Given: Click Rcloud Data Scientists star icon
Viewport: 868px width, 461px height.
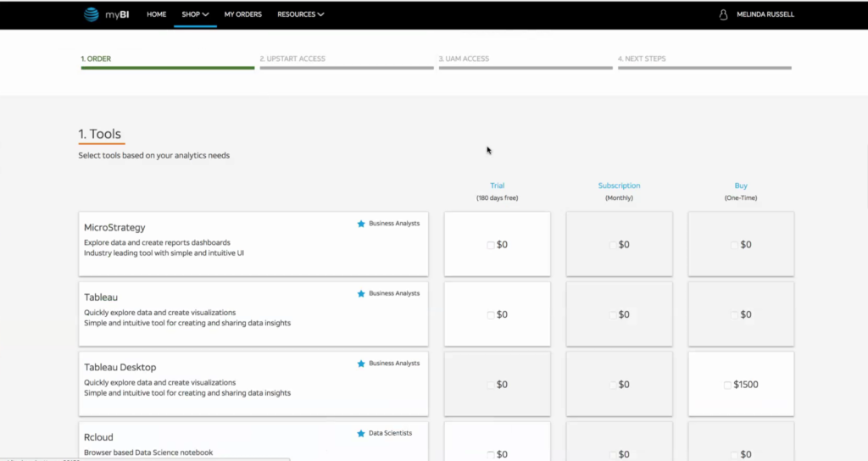Looking at the screenshot, I should pos(361,433).
